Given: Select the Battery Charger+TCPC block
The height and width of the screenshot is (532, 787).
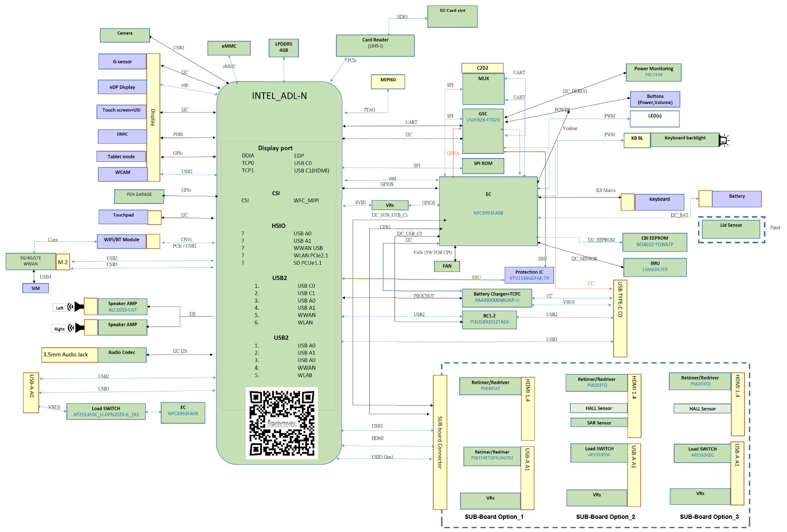Looking at the screenshot, I should pos(497,298).
